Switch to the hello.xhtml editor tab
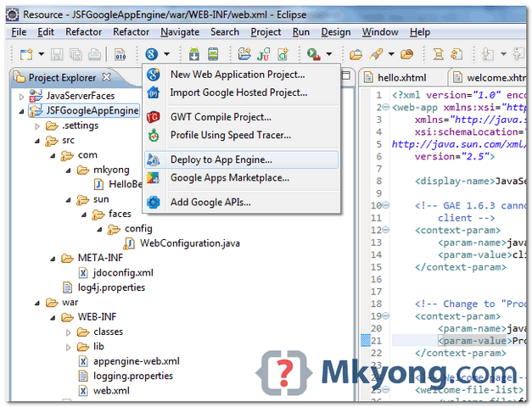This screenshot has height=407, width=532. click(x=401, y=78)
